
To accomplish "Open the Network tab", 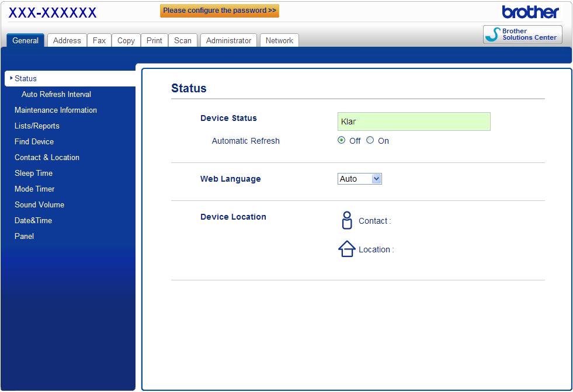I will click(279, 40).
